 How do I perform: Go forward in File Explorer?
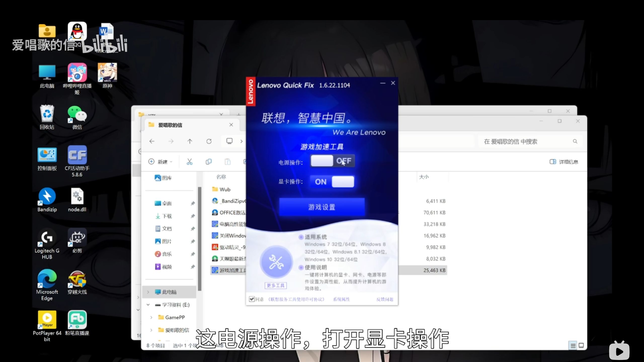[x=171, y=141]
